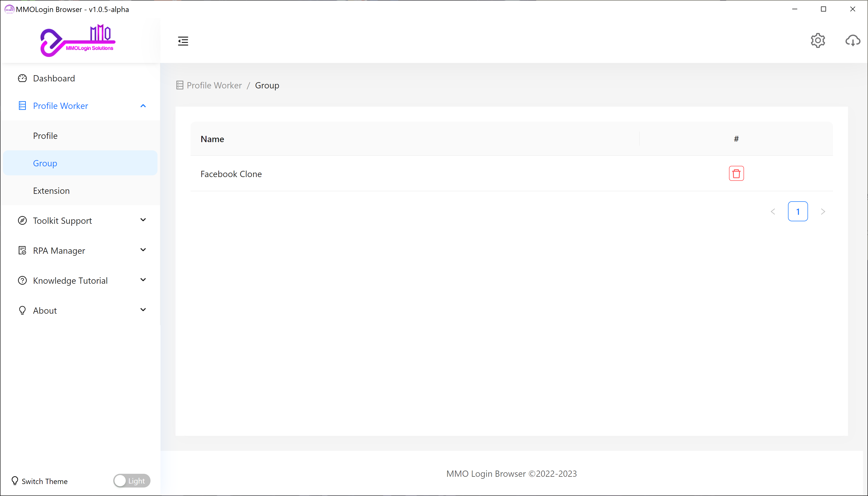Click the RPA Manager sidebar icon
The image size is (868, 496).
point(22,251)
